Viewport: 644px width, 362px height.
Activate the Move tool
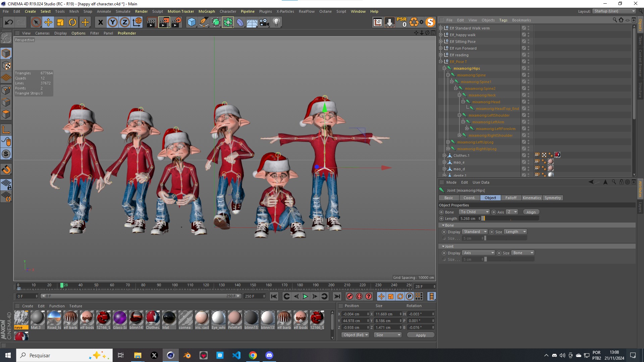point(48,22)
